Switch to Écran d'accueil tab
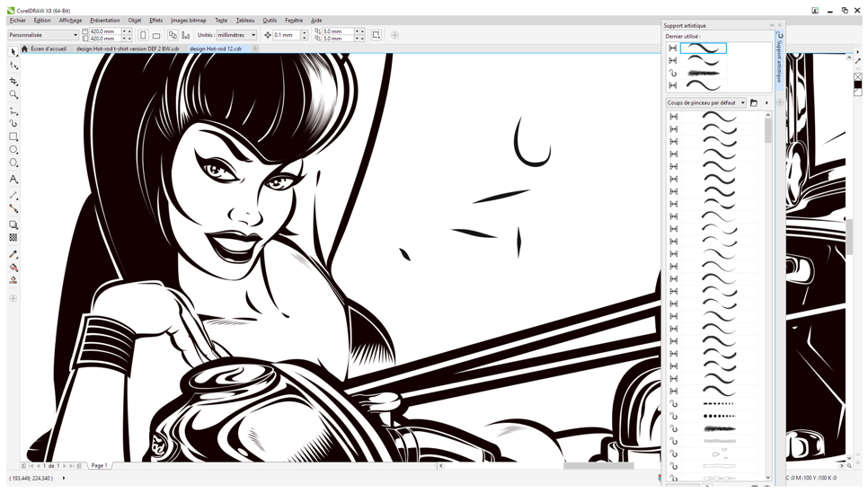868x493 pixels. pyautogui.click(x=49, y=48)
